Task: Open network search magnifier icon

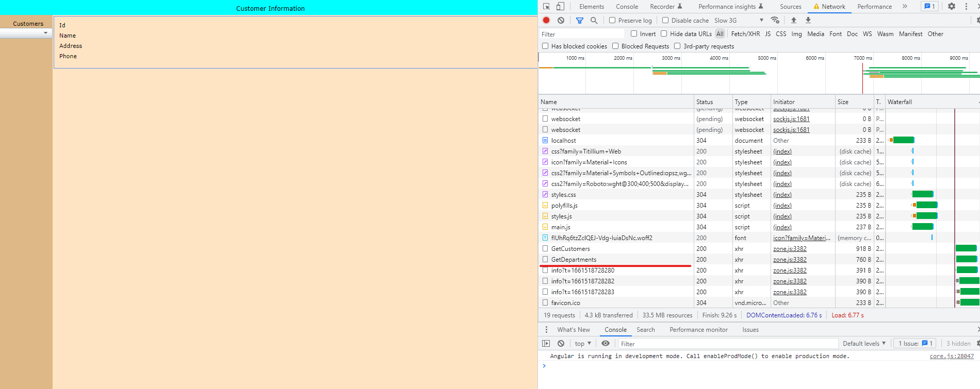Action: click(x=594, y=21)
